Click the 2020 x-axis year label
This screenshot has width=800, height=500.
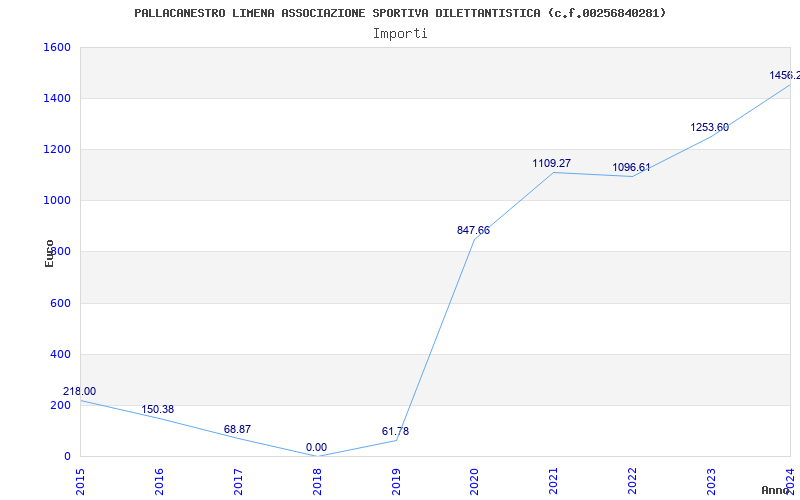pos(474,482)
